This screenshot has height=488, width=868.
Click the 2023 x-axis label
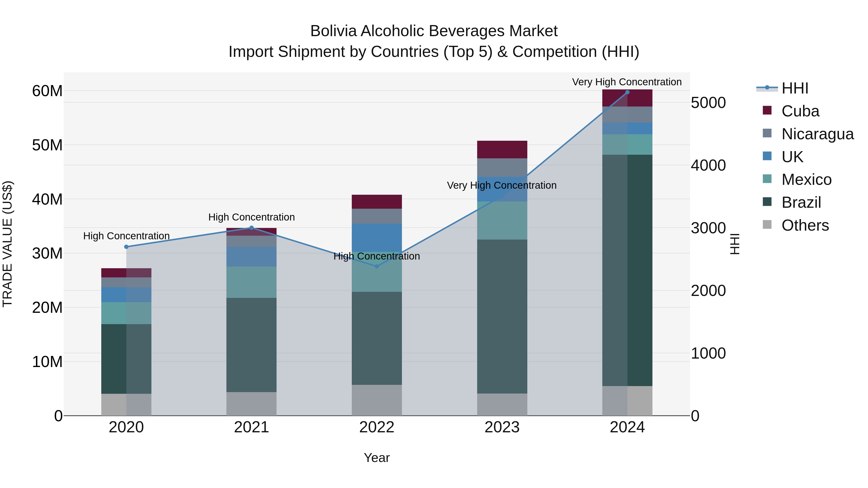coord(502,427)
